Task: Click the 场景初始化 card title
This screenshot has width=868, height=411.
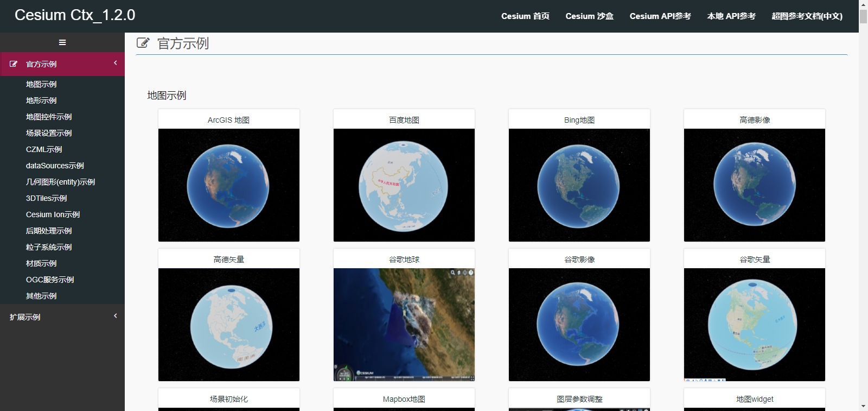Action: [229, 399]
